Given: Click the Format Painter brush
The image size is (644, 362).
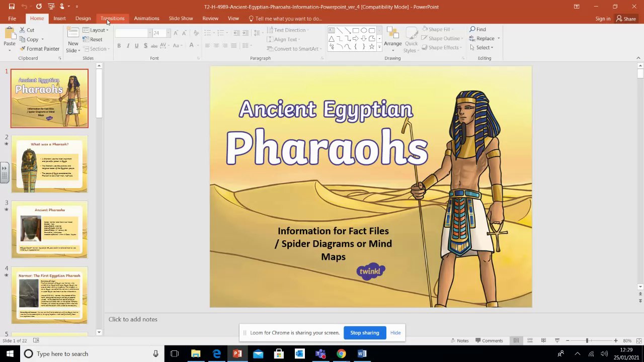Looking at the screenshot, I should 23,49.
